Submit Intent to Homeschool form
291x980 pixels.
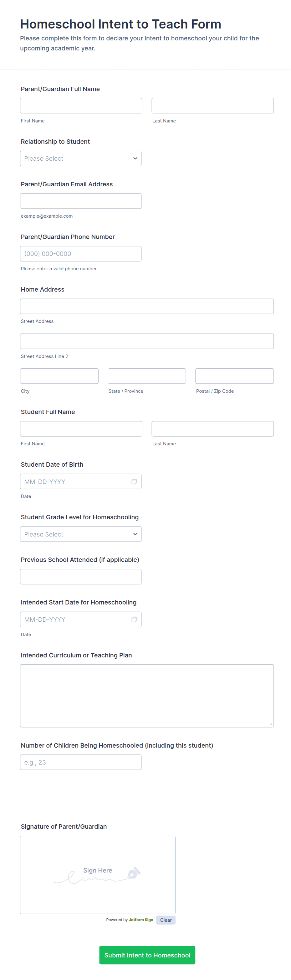[x=147, y=955]
